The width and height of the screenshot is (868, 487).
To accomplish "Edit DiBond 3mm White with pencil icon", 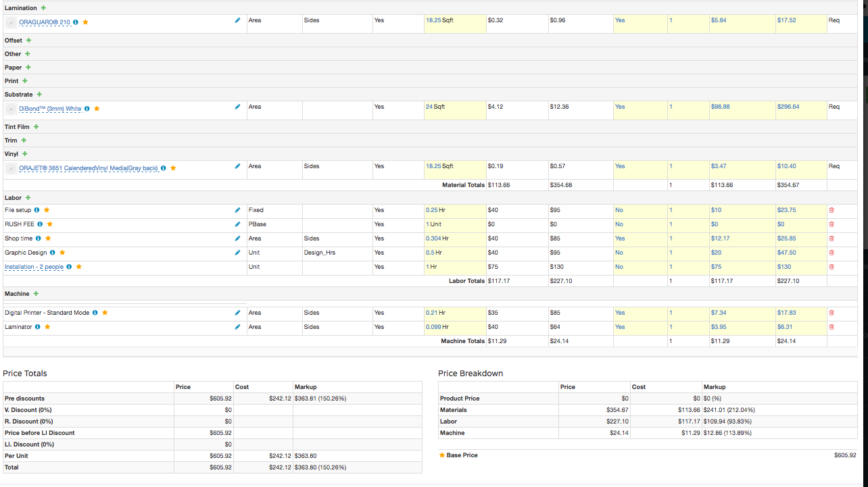I will click(237, 107).
